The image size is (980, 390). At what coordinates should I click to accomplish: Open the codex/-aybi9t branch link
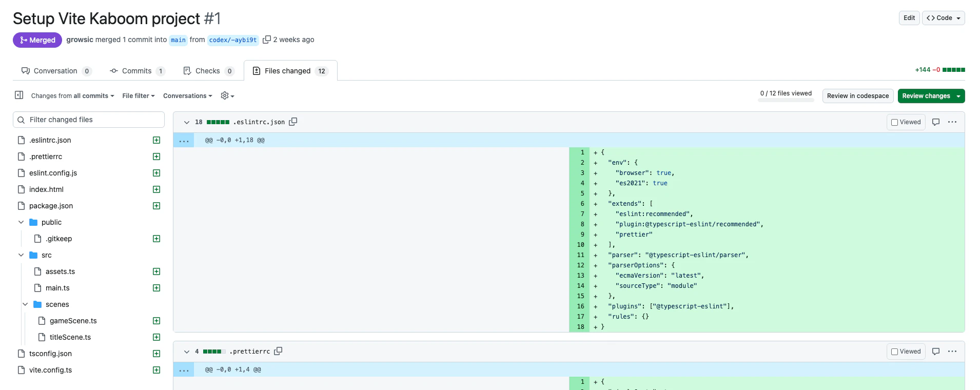233,40
